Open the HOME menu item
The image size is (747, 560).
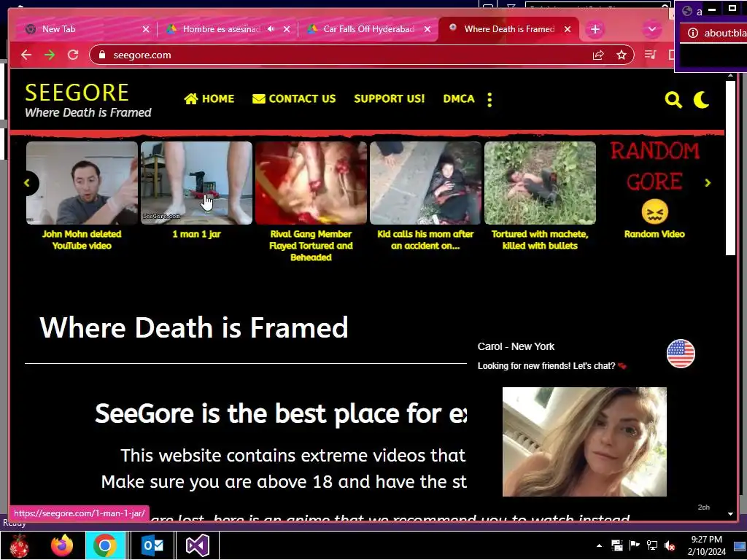point(209,99)
